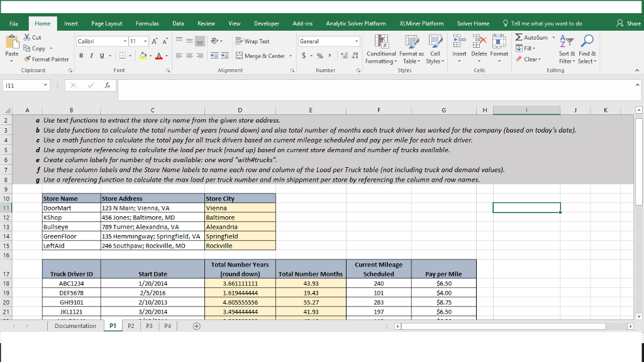Apply the yellow Fill Color
This screenshot has height=362, width=644.
pyautogui.click(x=143, y=55)
